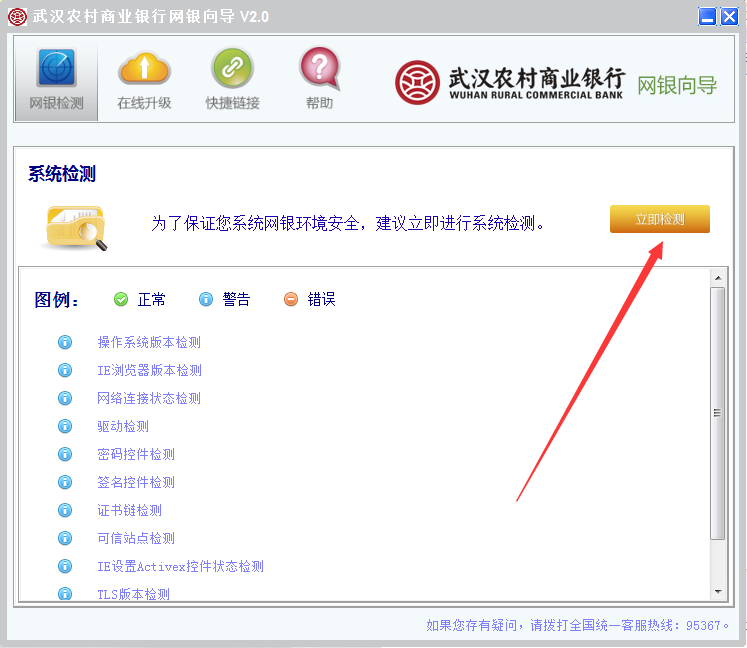Click the scrollbar down arrow
The width and height of the screenshot is (747, 648).
click(x=718, y=592)
